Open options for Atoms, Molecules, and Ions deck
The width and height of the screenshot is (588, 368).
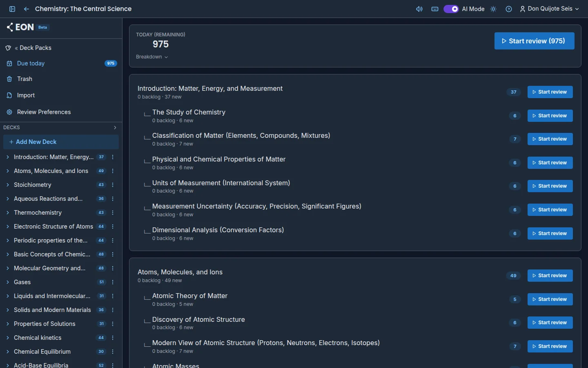(x=113, y=171)
